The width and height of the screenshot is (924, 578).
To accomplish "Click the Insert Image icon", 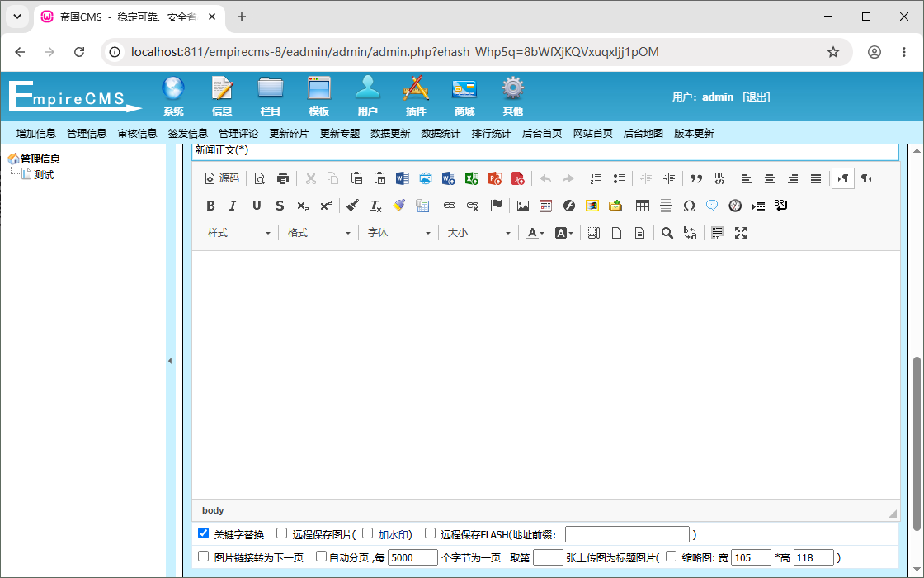I will [x=523, y=206].
